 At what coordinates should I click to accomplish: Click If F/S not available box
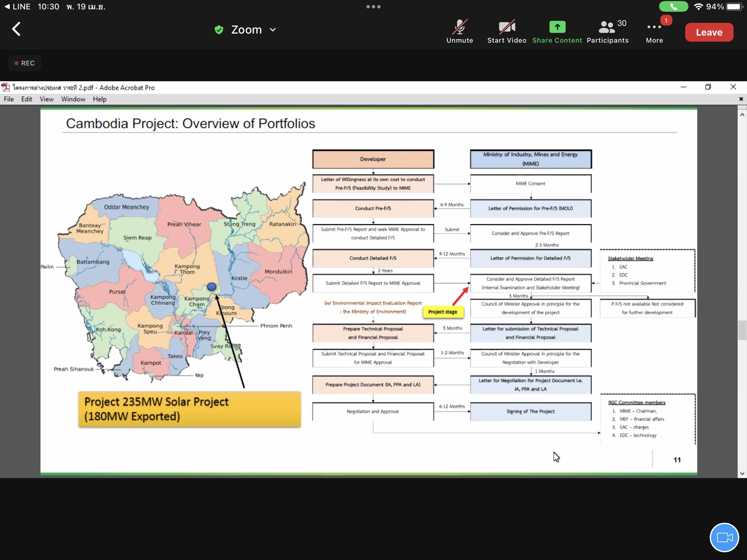pyautogui.click(x=647, y=308)
